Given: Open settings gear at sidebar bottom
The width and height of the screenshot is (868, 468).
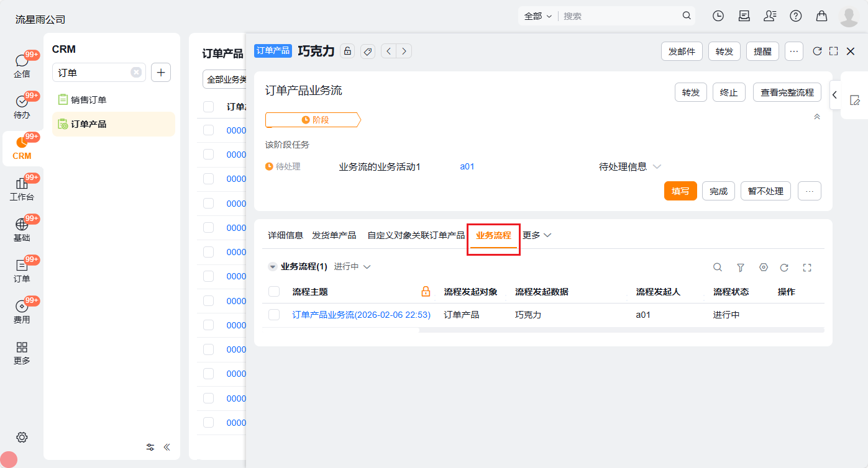Looking at the screenshot, I should [x=22, y=437].
